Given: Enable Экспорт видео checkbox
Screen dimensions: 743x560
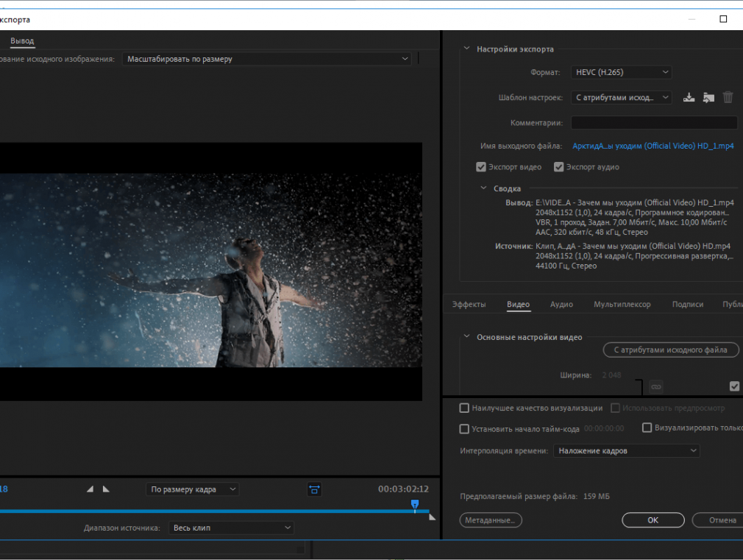Looking at the screenshot, I should pos(481,167).
